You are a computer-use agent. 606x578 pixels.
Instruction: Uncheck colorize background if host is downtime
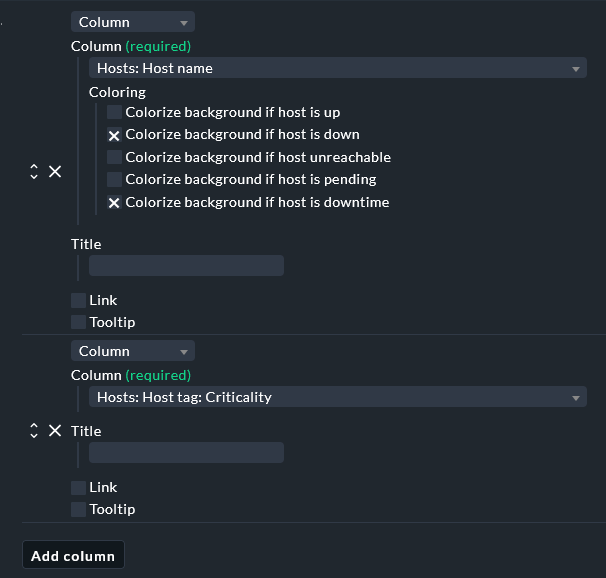pyautogui.click(x=115, y=202)
